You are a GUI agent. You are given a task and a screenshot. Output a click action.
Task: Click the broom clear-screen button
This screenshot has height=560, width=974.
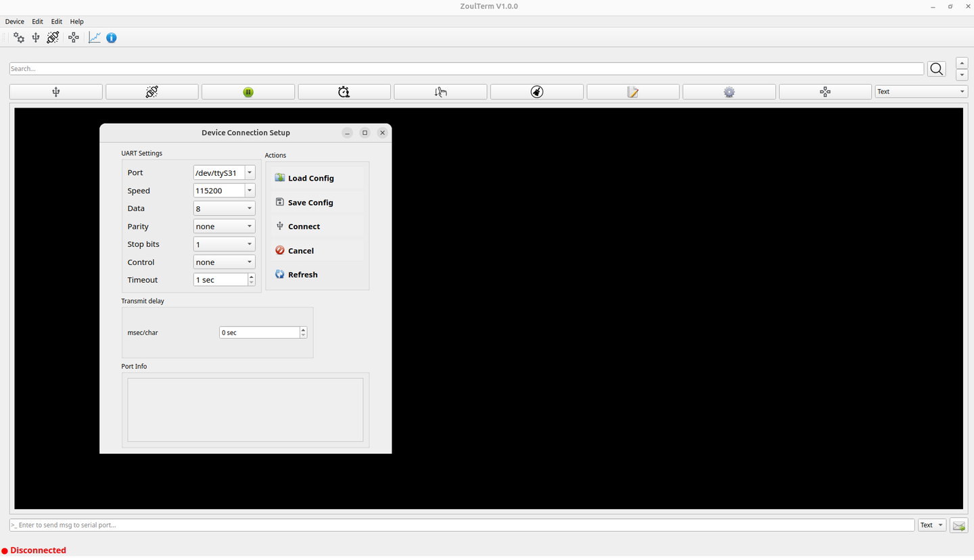(536, 92)
